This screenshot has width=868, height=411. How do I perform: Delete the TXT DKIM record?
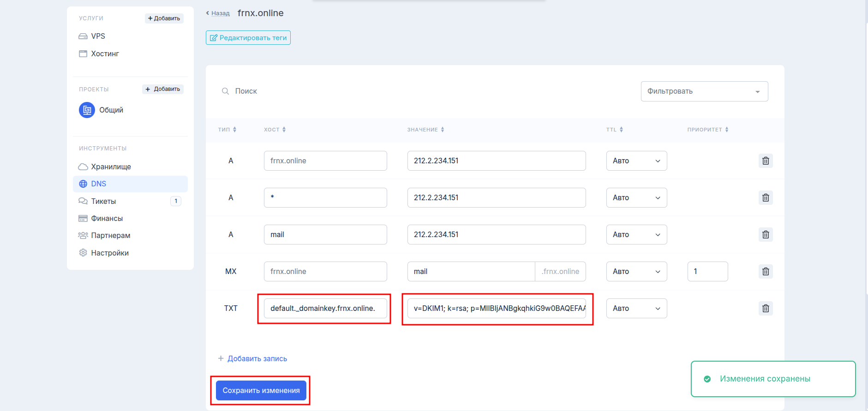(765, 308)
